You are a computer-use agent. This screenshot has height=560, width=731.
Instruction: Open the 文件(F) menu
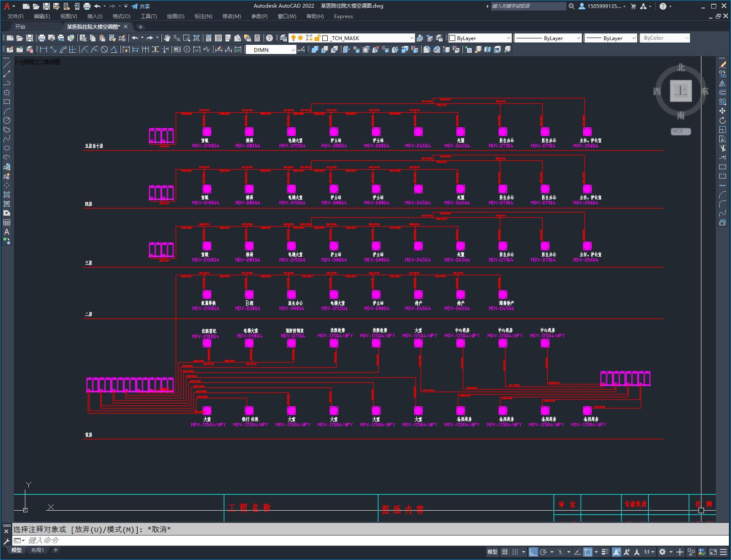pyautogui.click(x=16, y=16)
